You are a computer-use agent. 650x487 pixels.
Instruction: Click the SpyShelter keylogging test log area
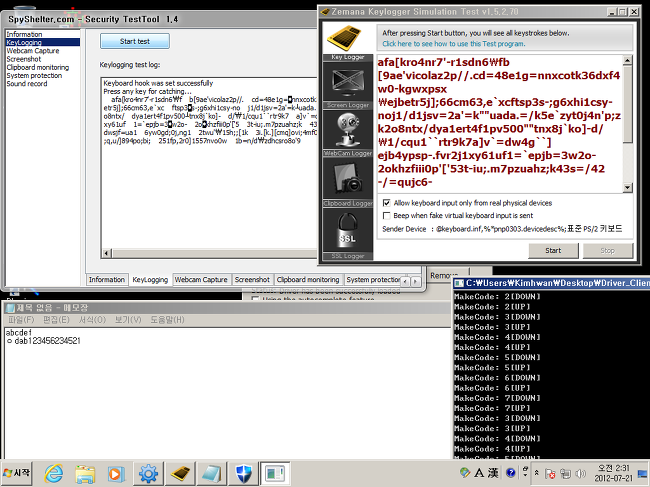209,164
